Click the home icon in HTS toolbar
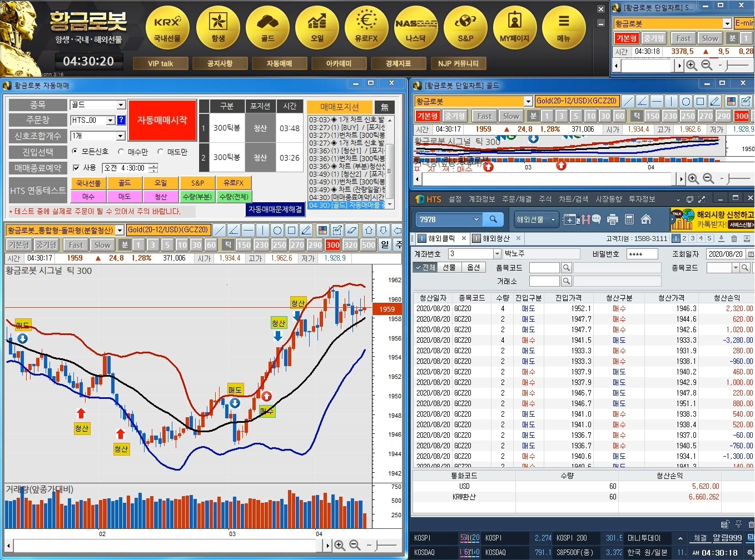Image resolution: width=755 pixels, height=560 pixels. coord(646,219)
